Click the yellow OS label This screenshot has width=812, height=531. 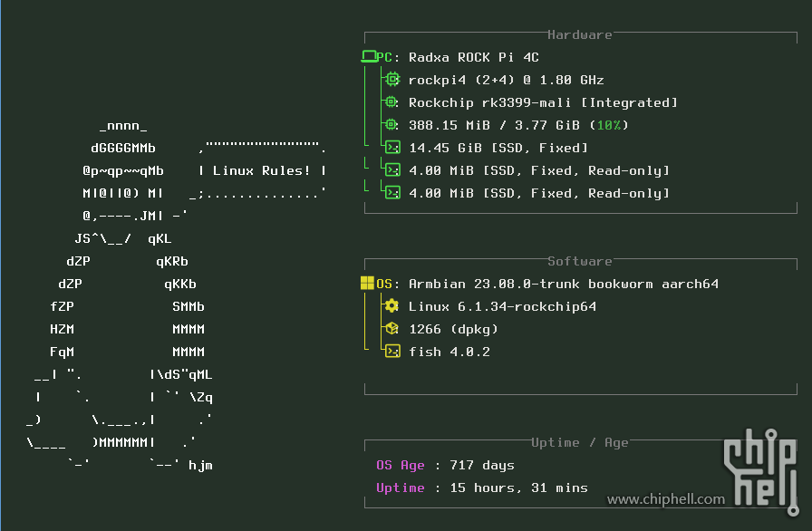[384, 284]
